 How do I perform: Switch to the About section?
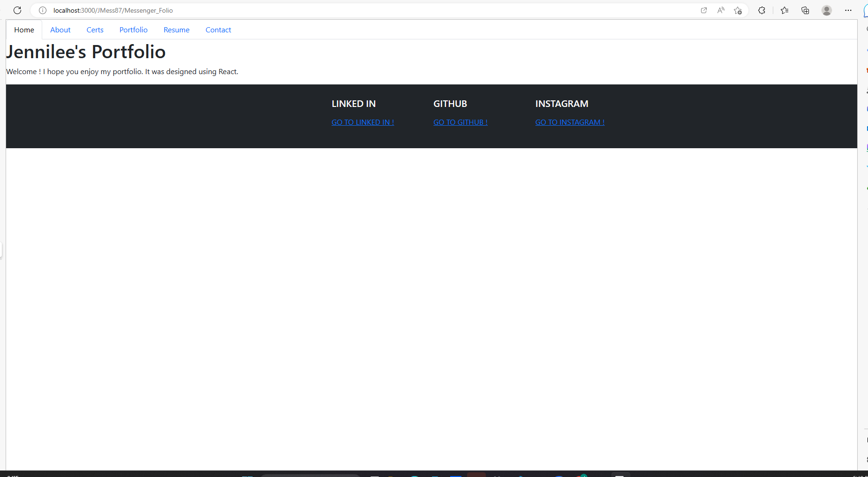click(60, 30)
